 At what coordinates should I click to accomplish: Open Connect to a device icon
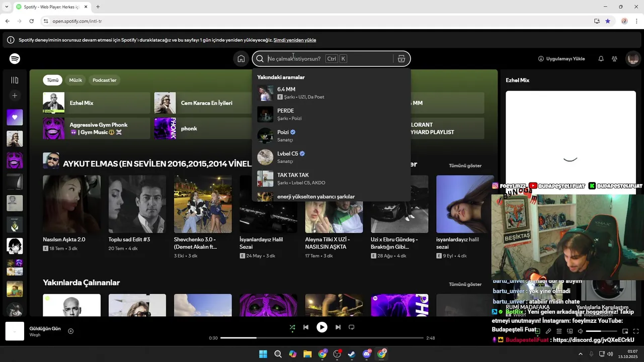[570, 331]
